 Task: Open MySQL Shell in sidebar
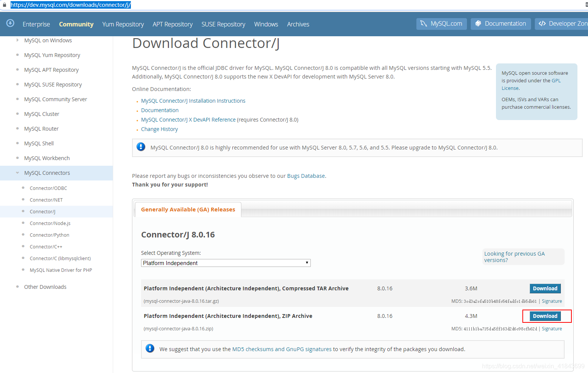tap(39, 143)
